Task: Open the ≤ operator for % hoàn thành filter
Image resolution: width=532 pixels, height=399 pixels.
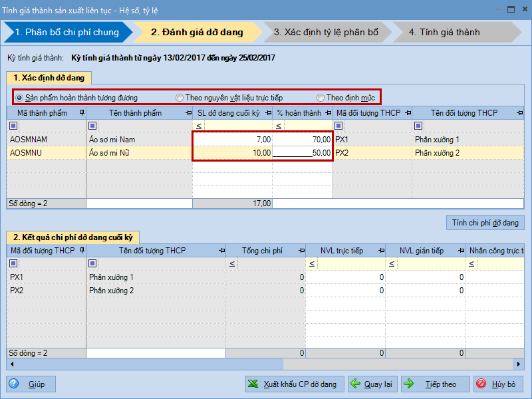Action: point(279,126)
